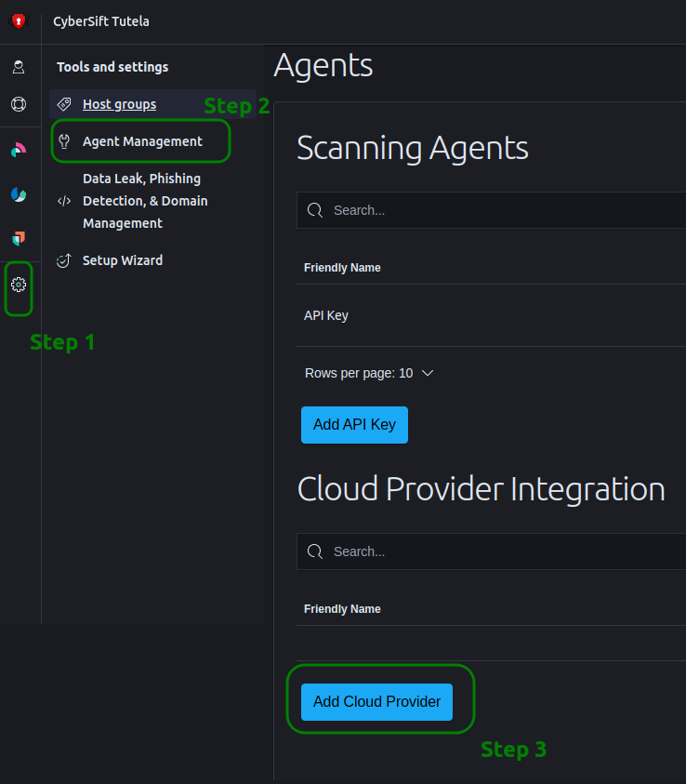Click the code brackets icon beside Data Leak
The height and width of the screenshot is (784, 686).
(x=64, y=201)
